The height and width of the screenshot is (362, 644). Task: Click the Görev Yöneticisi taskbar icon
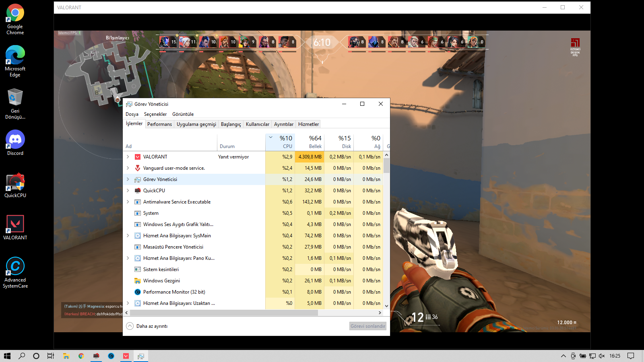click(x=141, y=356)
